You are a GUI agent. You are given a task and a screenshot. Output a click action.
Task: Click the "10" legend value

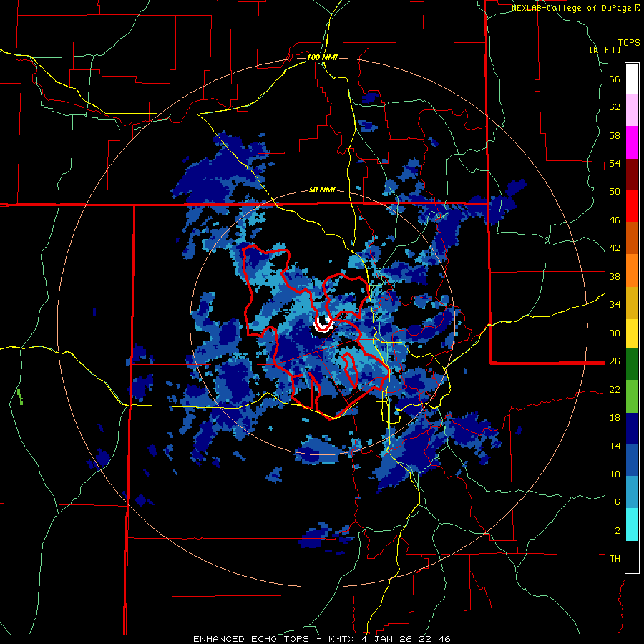tap(615, 474)
